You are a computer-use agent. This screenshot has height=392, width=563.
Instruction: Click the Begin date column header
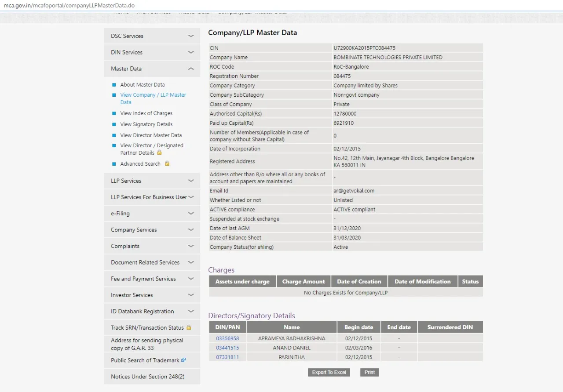tap(358, 327)
